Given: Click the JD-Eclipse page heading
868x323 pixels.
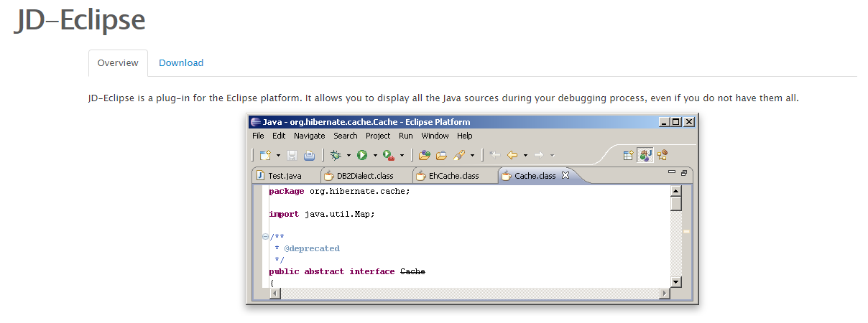Looking at the screenshot, I should point(80,19).
